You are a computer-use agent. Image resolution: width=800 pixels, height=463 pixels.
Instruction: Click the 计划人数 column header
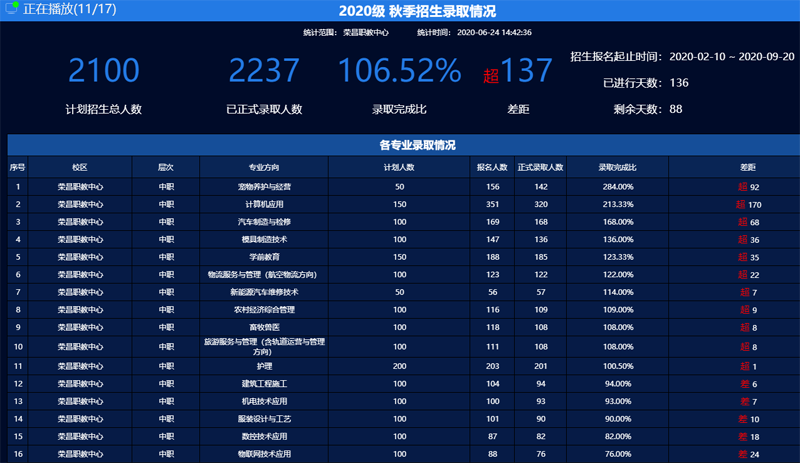coord(399,167)
